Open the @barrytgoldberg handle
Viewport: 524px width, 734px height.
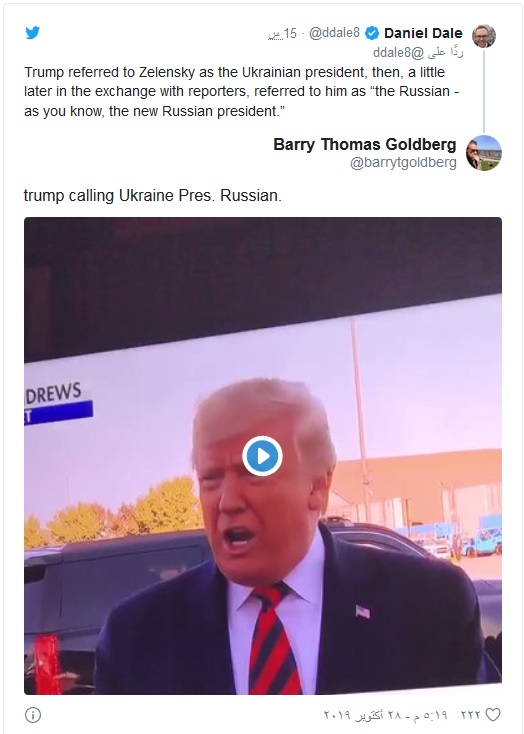click(403, 162)
